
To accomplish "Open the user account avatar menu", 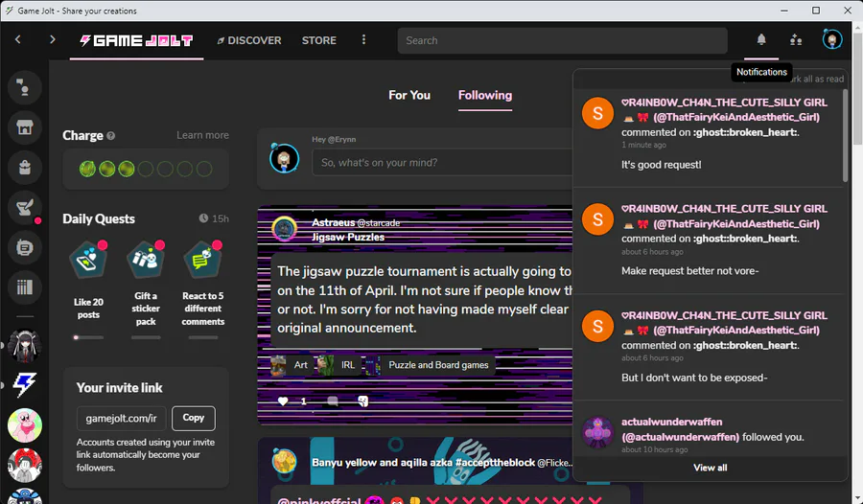I will [831, 39].
